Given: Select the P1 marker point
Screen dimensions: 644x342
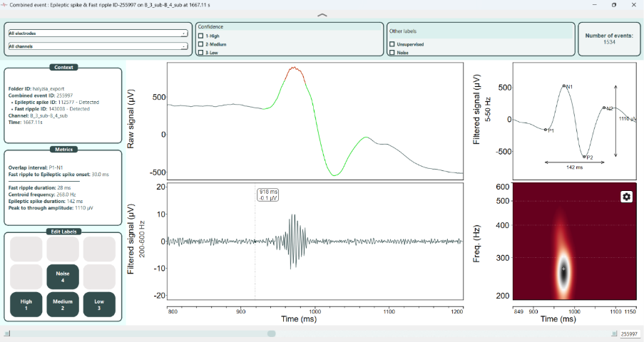Looking at the screenshot, I should pos(546,130).
